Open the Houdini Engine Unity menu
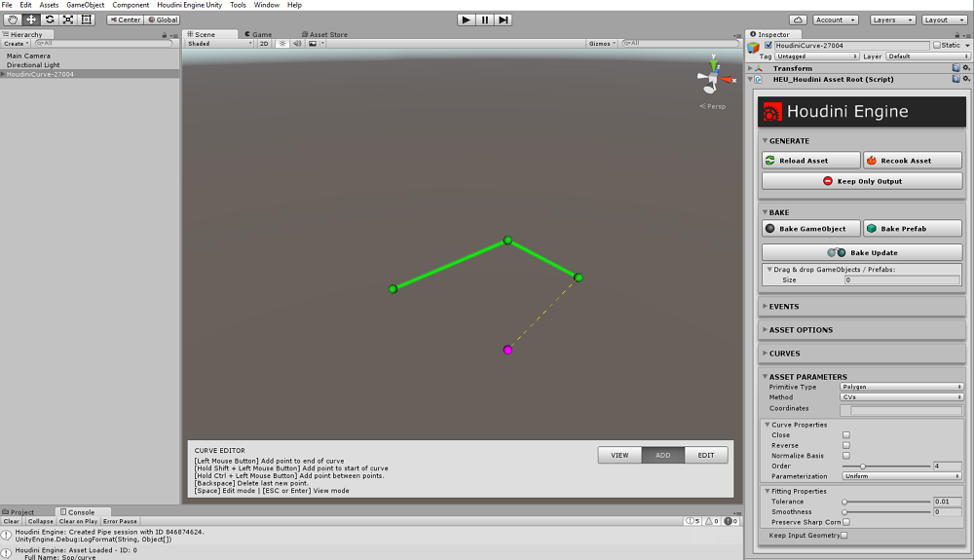The height and width of the screenshot is (560, 974). (190, 5)
